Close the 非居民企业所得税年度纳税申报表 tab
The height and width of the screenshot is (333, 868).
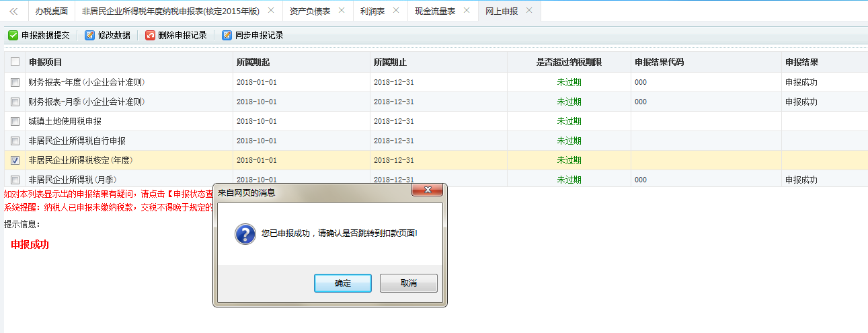[x=270, y=11]
